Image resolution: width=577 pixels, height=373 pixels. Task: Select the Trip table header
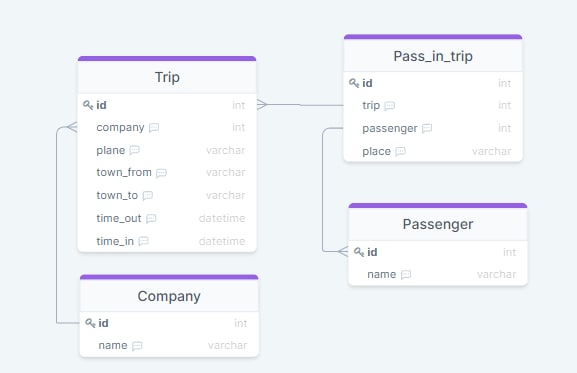(x=167, y=77)
